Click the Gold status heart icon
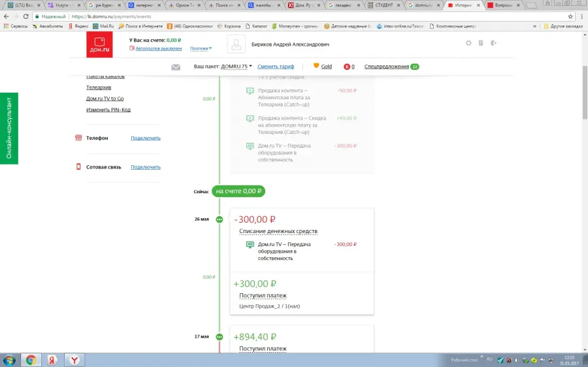Viewport: 588px width, 367px height. (x=316, y=65)
